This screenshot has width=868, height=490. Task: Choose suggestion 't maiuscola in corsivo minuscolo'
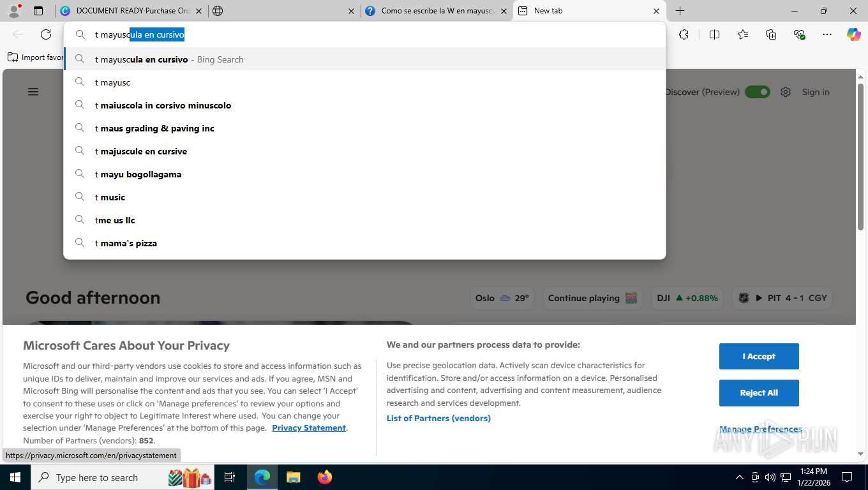(364, 105)
